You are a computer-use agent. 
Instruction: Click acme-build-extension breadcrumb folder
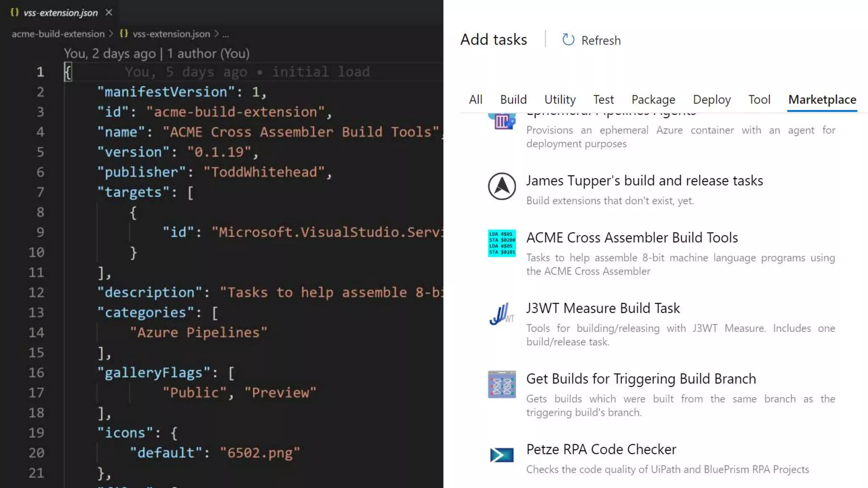click(x=58, y=34)
